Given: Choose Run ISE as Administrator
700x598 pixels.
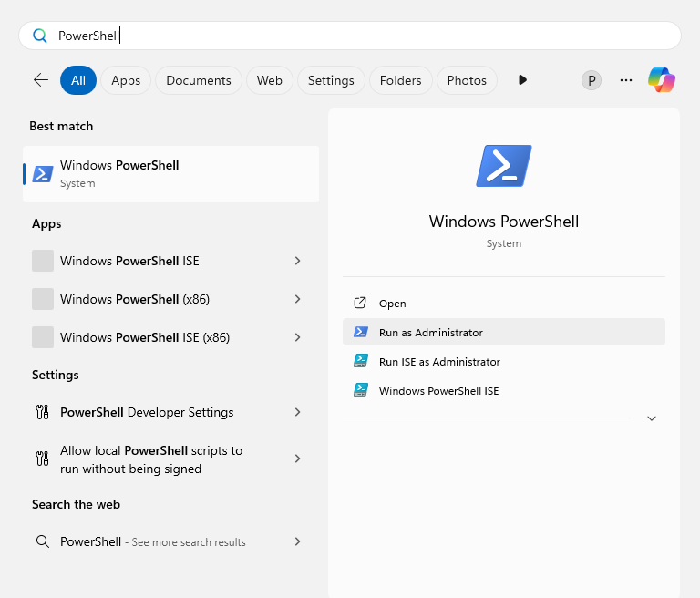Looking at the screenshot, I should (439, 362).
